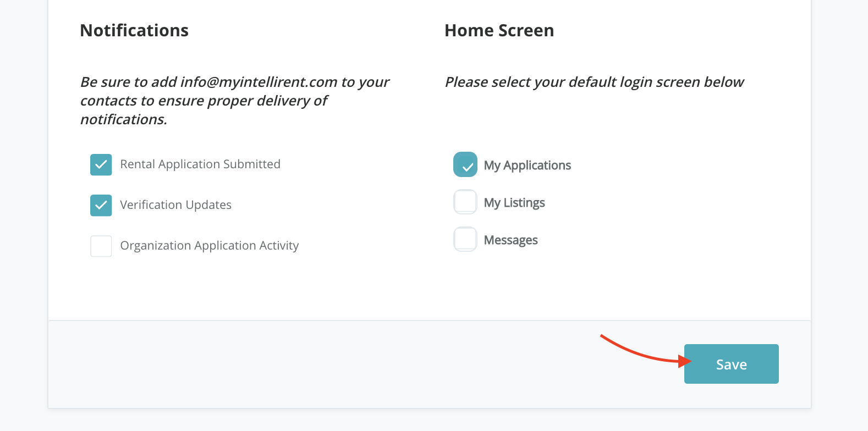The image size is (868, 431).
Task: Click the word "notifications." ending the notice
Action: 124,120
